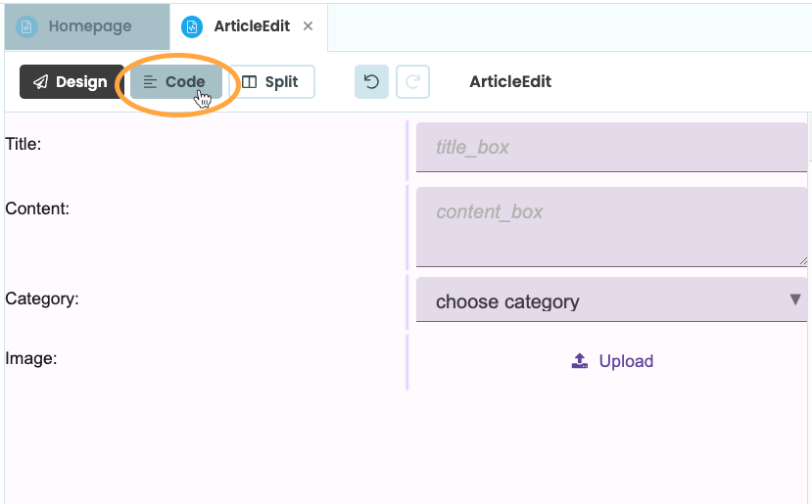
Task: Click the redo arrow icon
Action: (x=412, y=82)
